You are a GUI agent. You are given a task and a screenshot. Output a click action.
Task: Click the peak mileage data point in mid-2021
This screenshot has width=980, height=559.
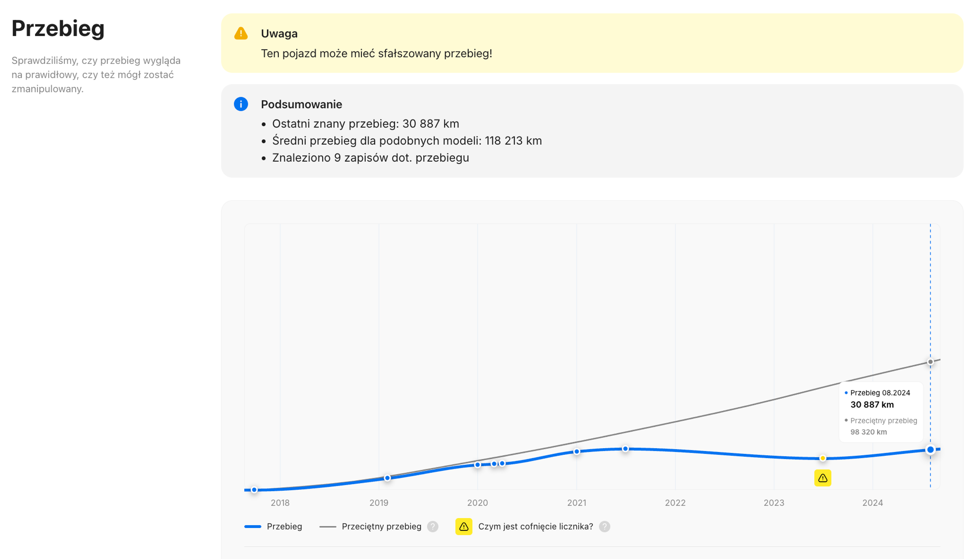[625, 449]
